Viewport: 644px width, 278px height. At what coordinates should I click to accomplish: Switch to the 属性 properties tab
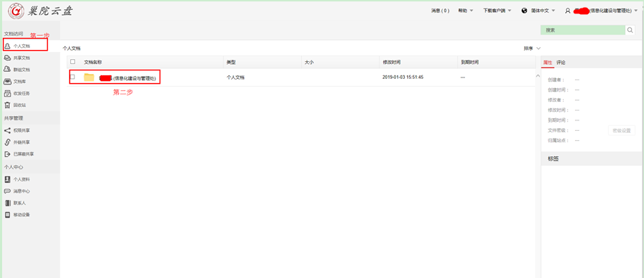pos(548,63)
